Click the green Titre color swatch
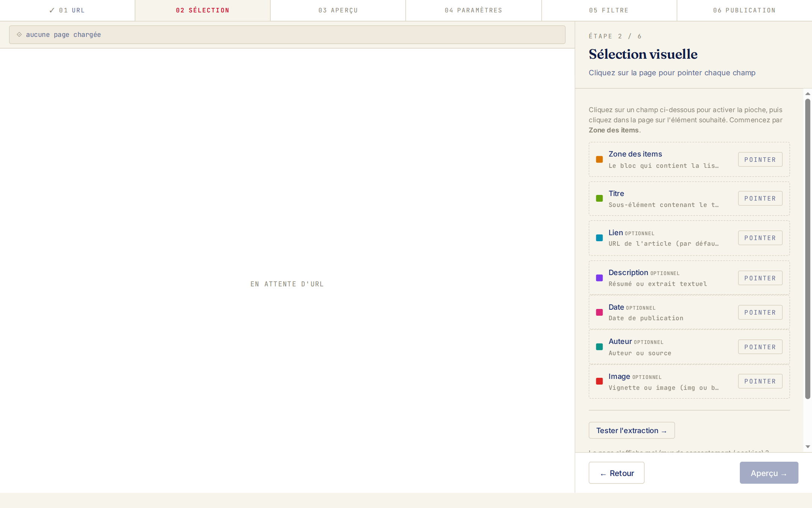Viewport: 812px width, 508px height. (x=600, y=198)
